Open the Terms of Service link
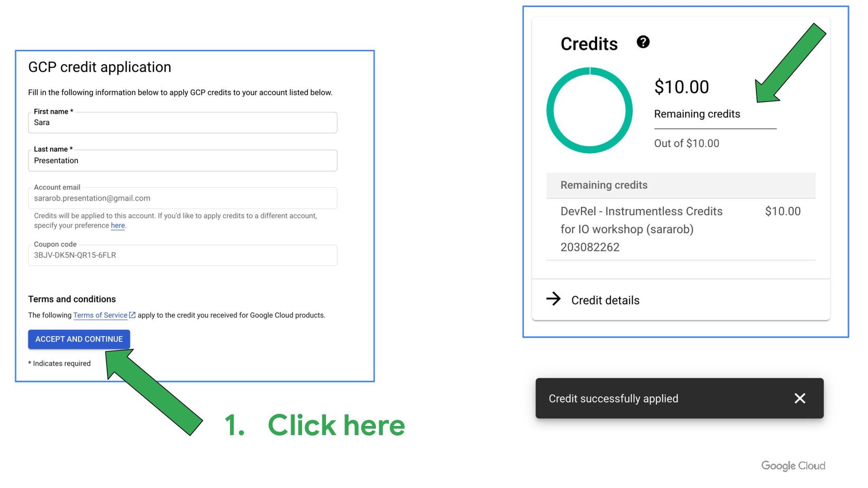The width and height of the screenshot is (868, 488). click(100, 315)
